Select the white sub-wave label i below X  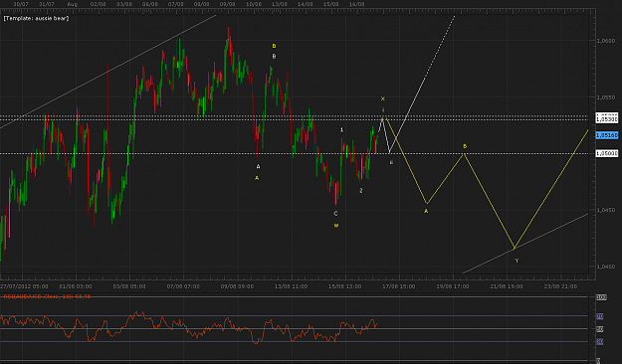tap(383, 109)
